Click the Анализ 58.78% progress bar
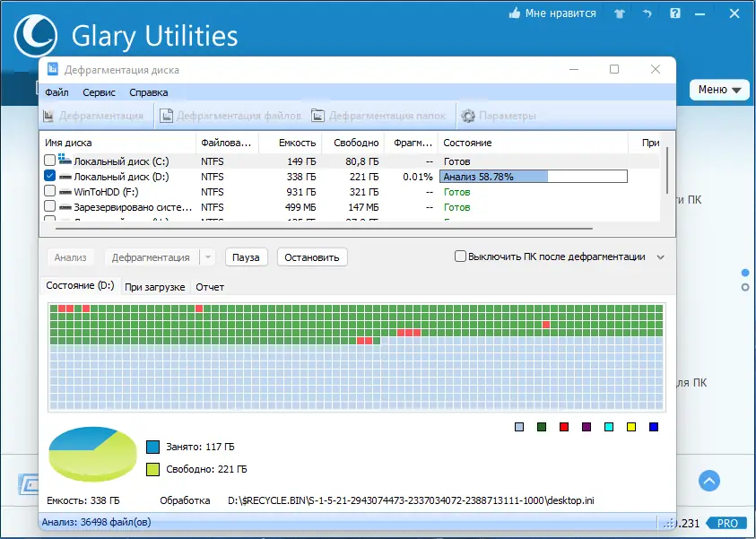756x539 pixels. (534, 177)
